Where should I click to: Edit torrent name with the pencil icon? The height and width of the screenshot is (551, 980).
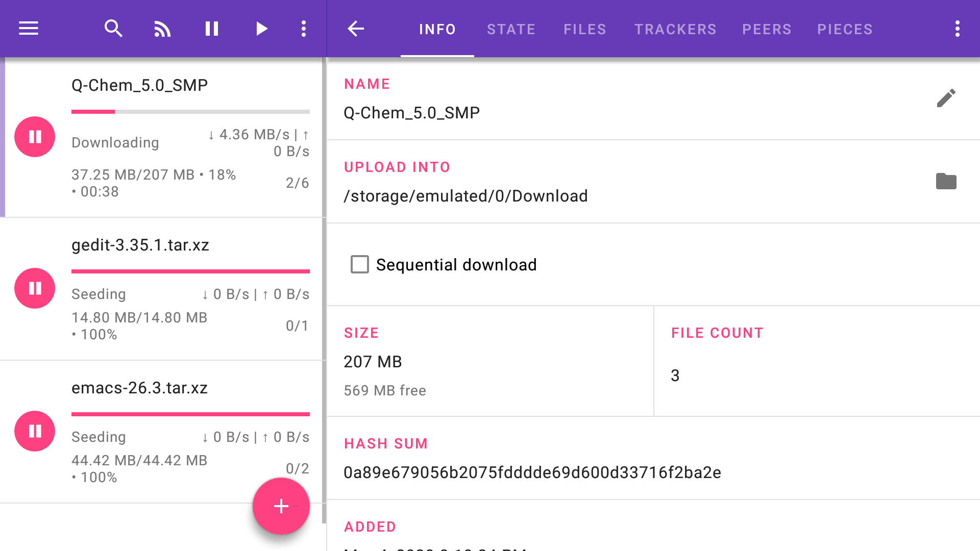[x=946, y=98]
